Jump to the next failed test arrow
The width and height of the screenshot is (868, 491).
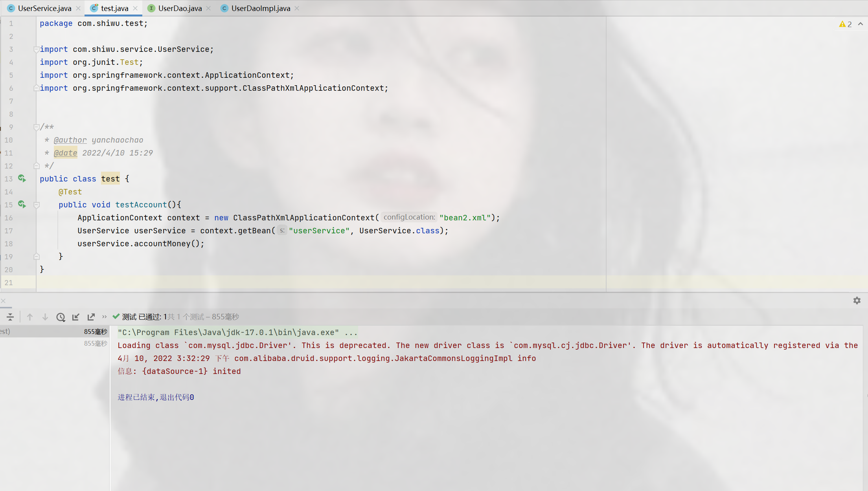[x=45, y=317]
